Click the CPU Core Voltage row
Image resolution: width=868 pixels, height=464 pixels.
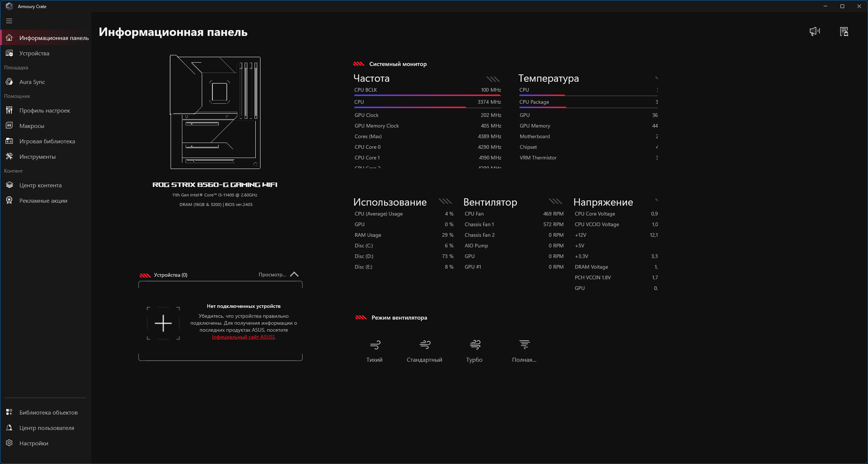click(x=616, y=214)
